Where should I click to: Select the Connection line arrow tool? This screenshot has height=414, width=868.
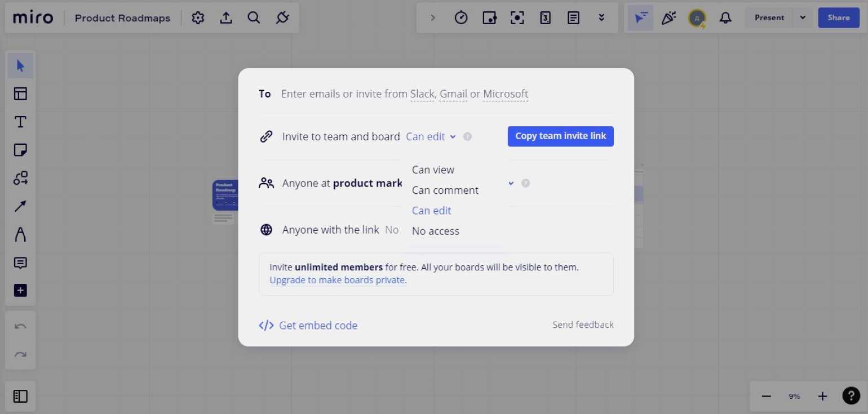coord(20,206)
